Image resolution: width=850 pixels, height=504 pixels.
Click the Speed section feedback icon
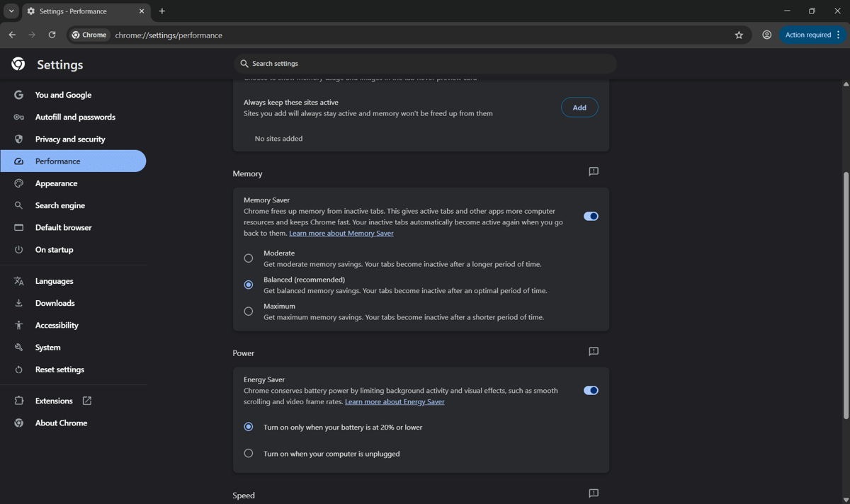point(594,493)
